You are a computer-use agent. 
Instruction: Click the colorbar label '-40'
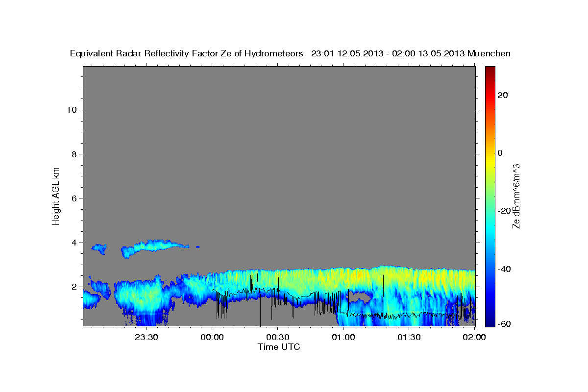click(x=504, y=269)
